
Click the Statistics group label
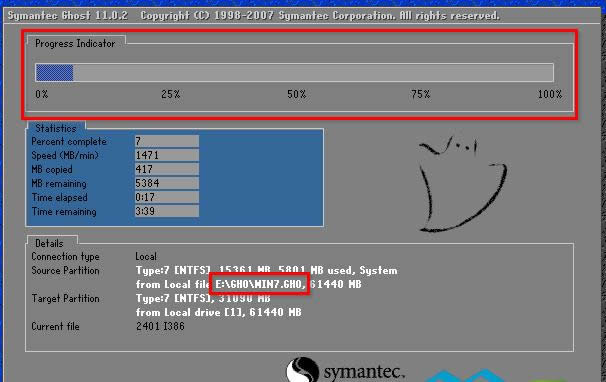[x=56, y=128]
